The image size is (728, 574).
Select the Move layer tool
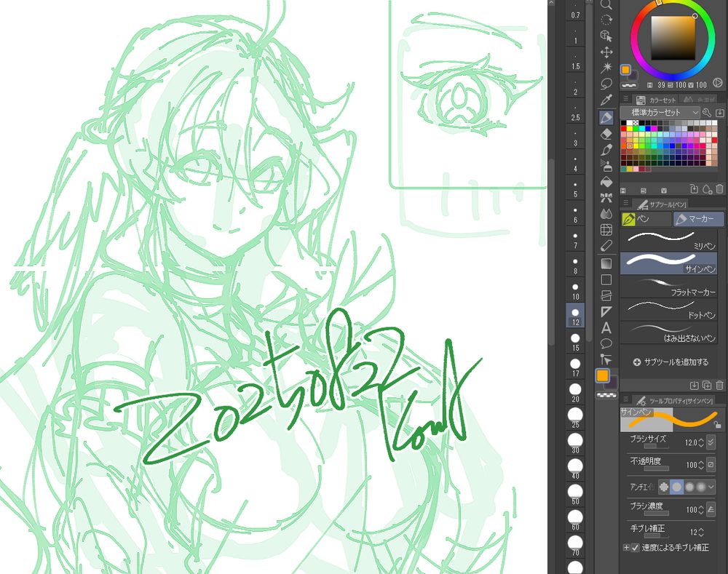coord(606,52)
